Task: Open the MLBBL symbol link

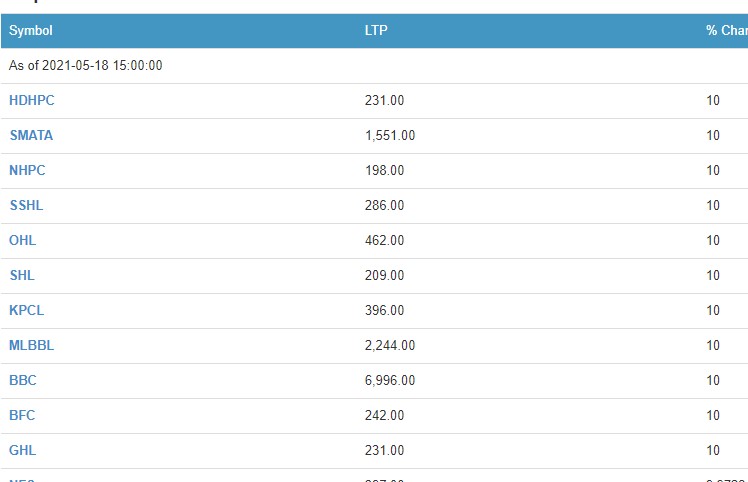Action: coord(31,345)
